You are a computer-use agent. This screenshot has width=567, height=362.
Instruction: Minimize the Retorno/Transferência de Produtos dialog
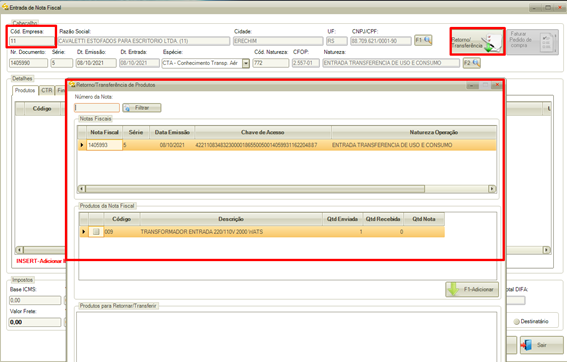472,85
